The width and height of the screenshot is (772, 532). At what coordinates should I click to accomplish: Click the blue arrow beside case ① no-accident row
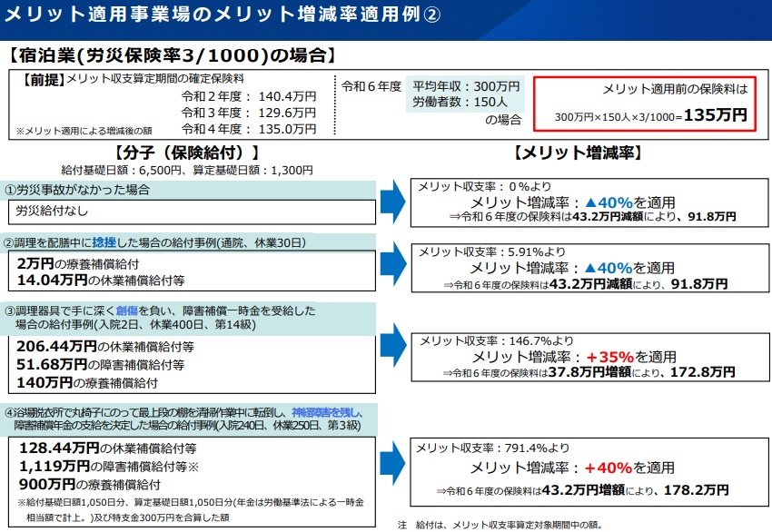pyautogui.click(x=391, y=202)
